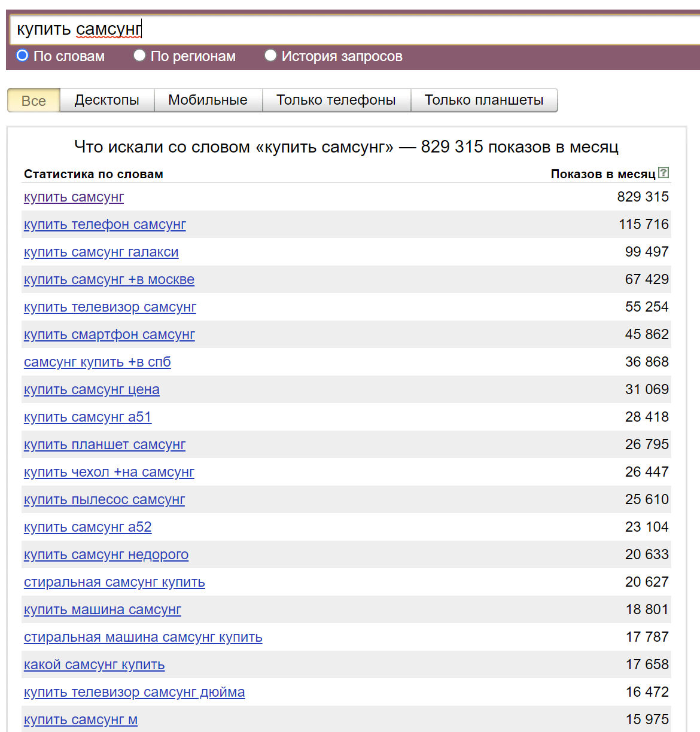This screenshot has height=732, width=700.
Task: Click the 67 429 impressions value
Action: tap(647, 279)
